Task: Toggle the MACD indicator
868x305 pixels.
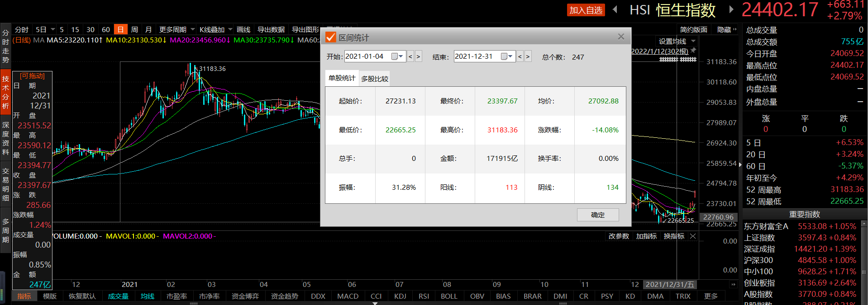Action: (x=348, y=296)
